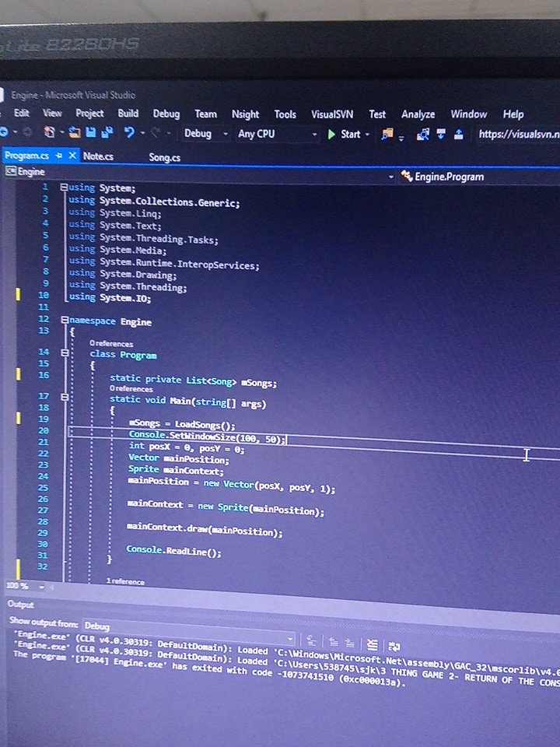Image resolution: width=560 pixels, height=747 pixels.
Task: Open the Test menu
Action: [377, 114]
